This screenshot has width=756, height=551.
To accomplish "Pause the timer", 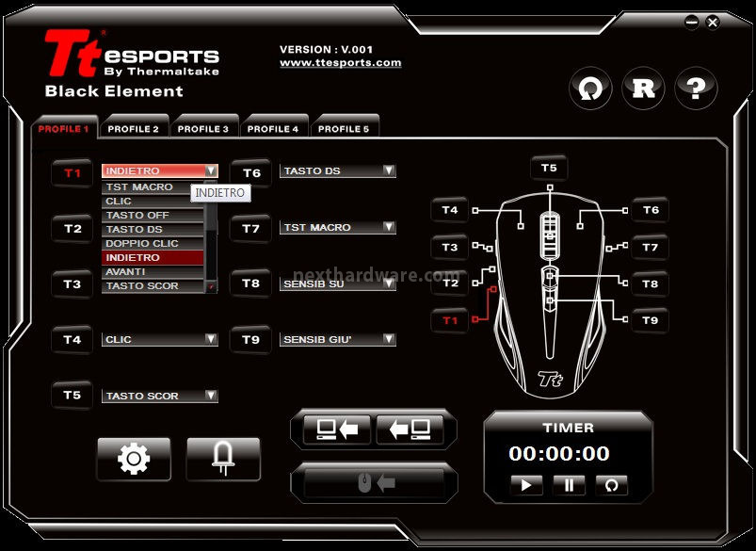I will click(569, 485).
